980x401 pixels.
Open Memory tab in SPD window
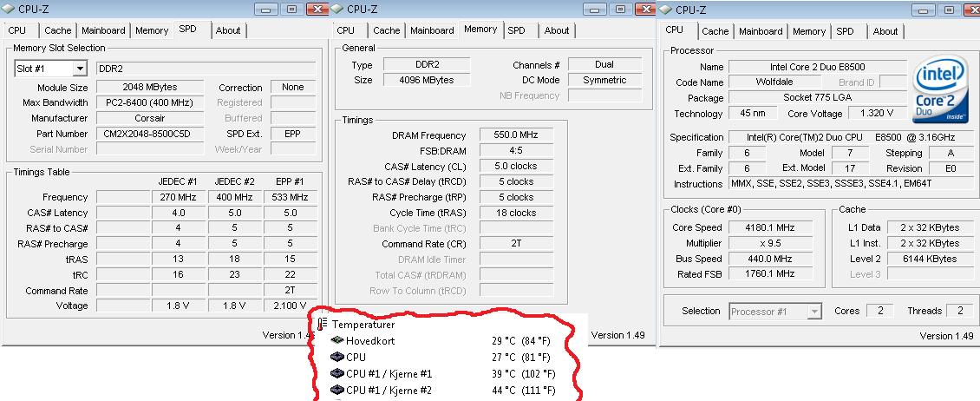[152, 30]
